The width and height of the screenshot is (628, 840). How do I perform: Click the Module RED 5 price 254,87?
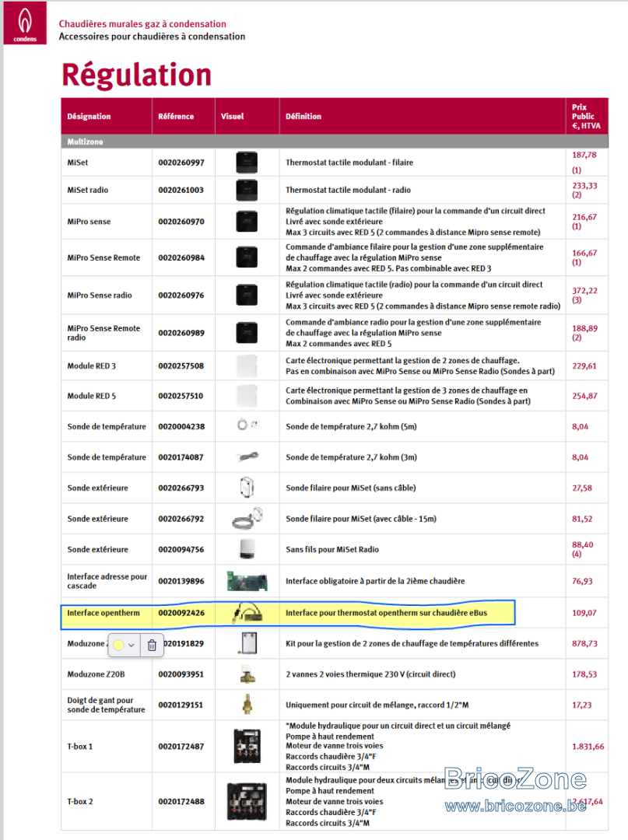click(x=584, y=396)
